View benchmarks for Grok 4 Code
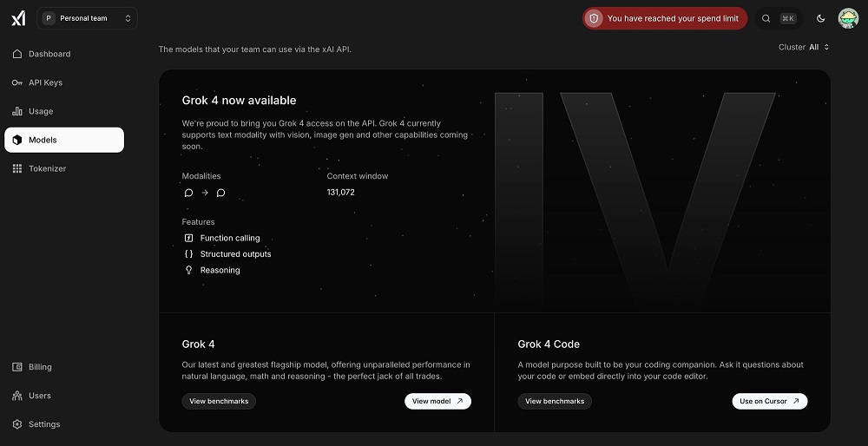Screen dimensions: 868x446 click(555, 401)
